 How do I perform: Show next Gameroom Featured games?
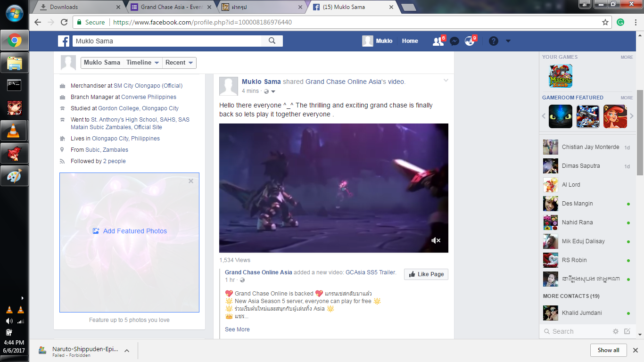click(632, 116)
